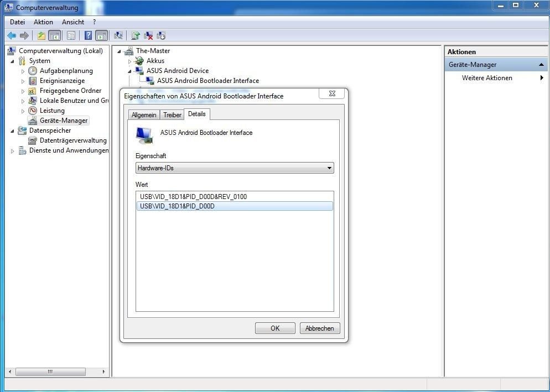Switch to the Allgemein tab

tap(143, 114)
